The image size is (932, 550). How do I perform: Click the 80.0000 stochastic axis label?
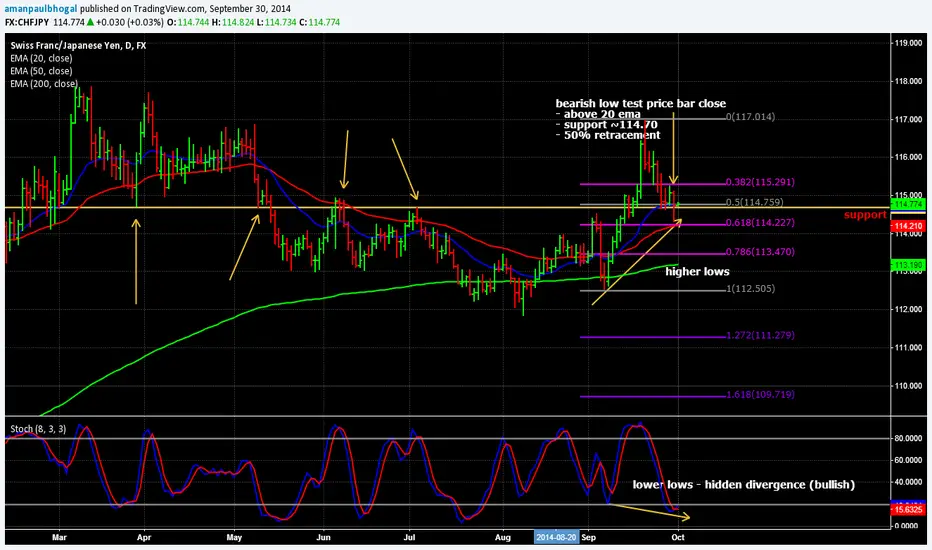pos(909,438)
